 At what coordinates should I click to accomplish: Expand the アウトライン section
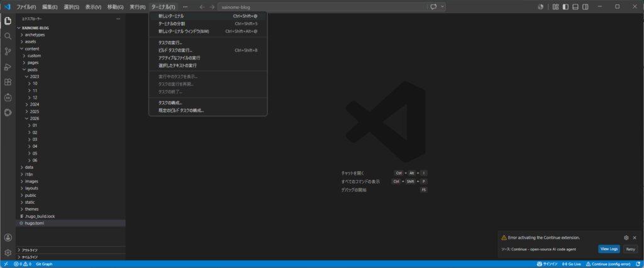(x=70, y=250)
